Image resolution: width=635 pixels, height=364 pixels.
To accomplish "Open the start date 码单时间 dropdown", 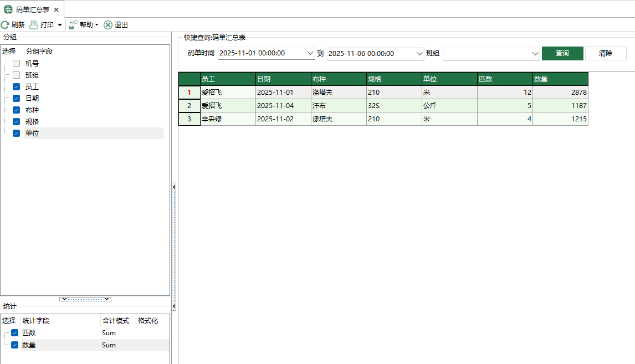I will (x=310, y=53).
